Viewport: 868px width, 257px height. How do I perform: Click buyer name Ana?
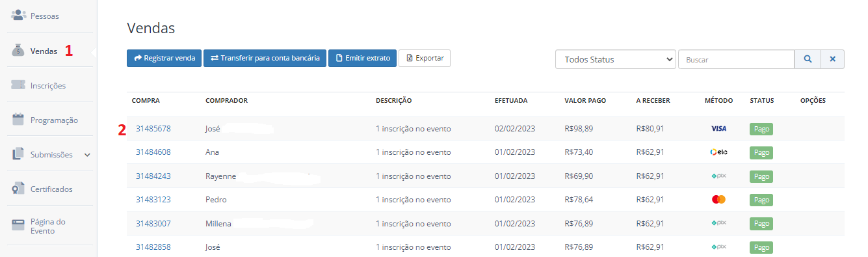213,152
